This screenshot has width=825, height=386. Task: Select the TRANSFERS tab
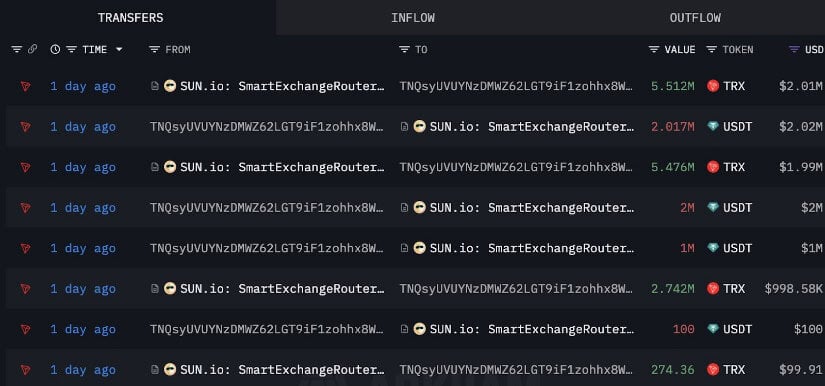(130, 17)
